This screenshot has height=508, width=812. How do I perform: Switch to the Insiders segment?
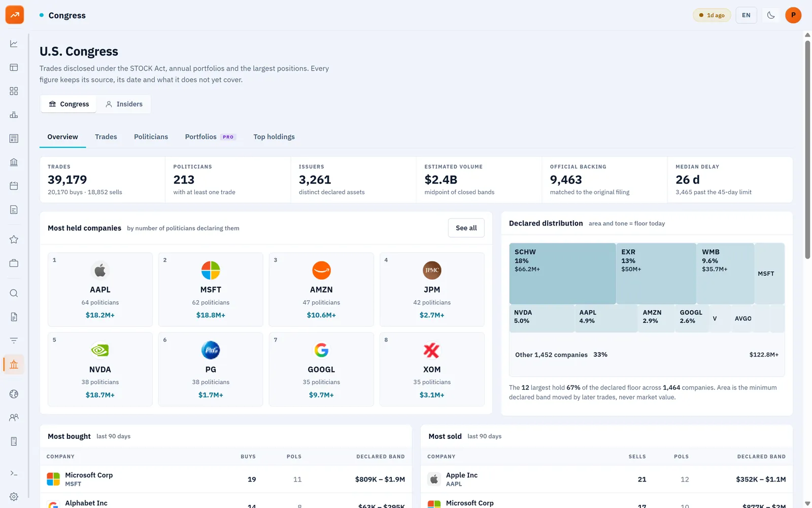(x=124, y=104)
